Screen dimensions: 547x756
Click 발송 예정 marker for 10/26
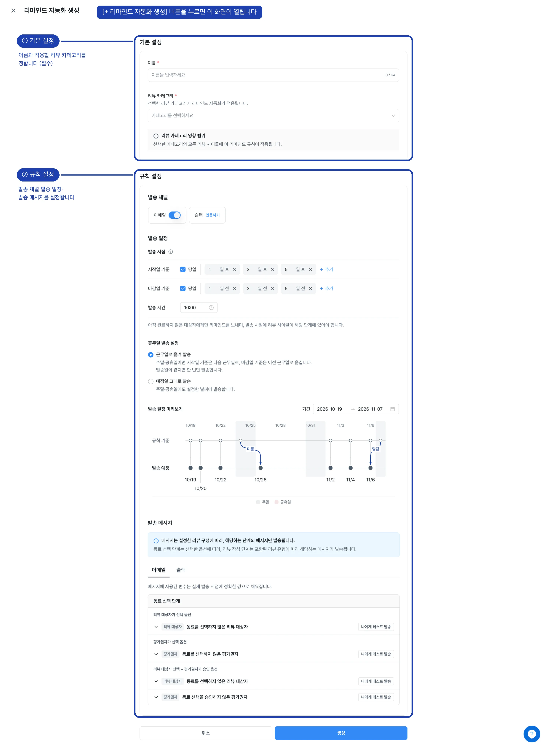(x=260, y=468)
